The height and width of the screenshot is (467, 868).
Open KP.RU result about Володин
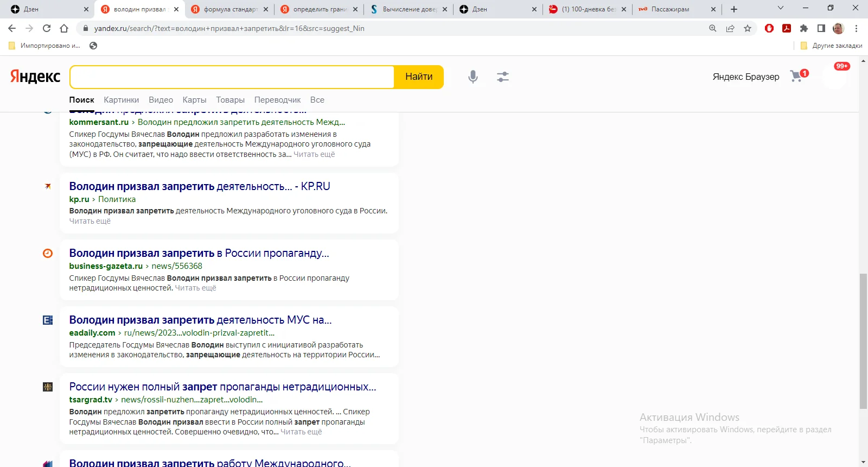click(x=200, y=186)
